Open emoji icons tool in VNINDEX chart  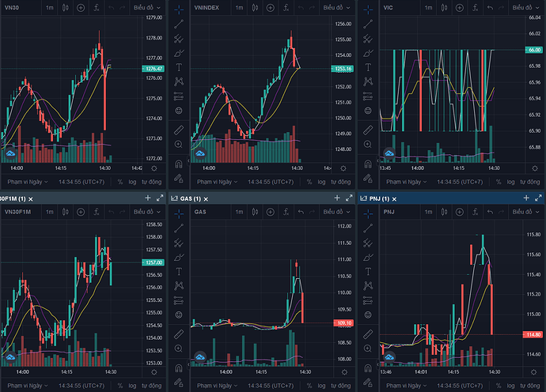click(x=179, y=111)
